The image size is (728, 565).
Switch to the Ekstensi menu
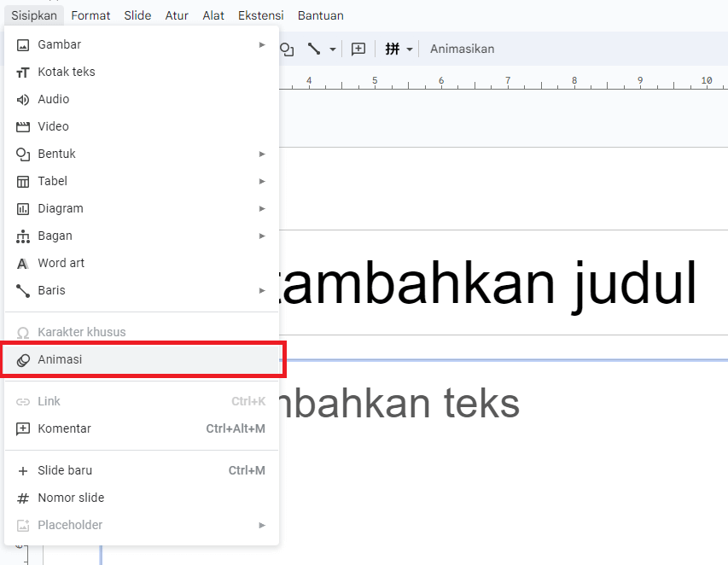click(260, 15)
